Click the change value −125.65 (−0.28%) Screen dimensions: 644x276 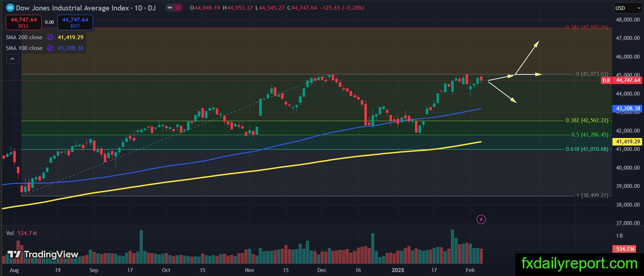pyautogui.click(x=341, y=8)
